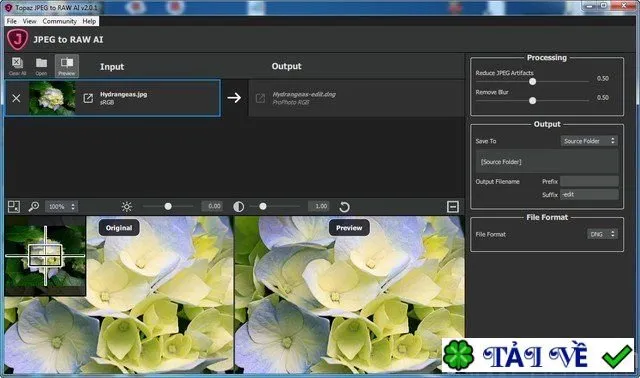Select the Hydrangeas.jpg flower thumbnail
The image size is (640, 378).
pos(52,98)
